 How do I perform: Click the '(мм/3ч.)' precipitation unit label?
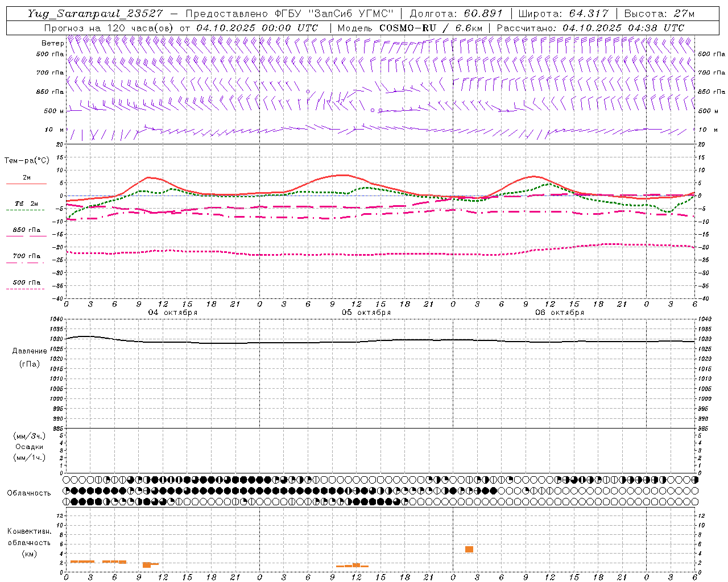click(x=30, y=436)
